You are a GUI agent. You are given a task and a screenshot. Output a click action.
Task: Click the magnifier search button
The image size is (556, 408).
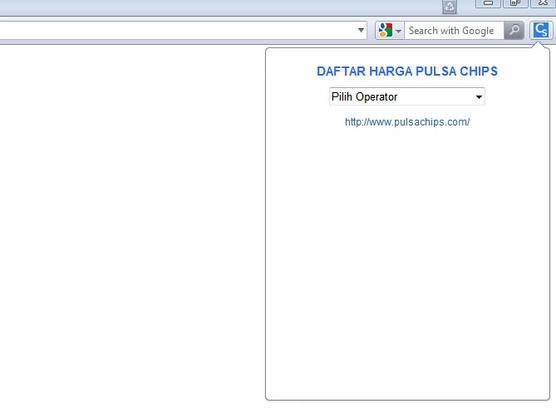point(514,30)
